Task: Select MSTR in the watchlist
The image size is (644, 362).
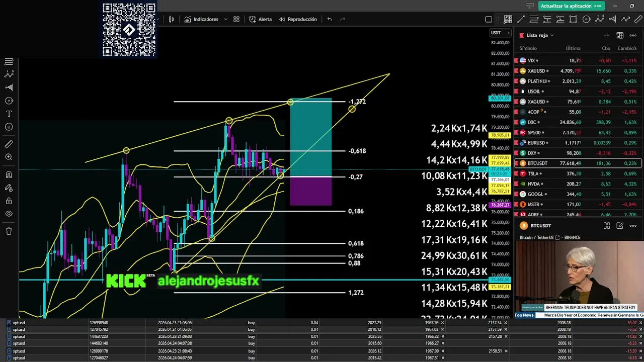Action: [578, 205]
